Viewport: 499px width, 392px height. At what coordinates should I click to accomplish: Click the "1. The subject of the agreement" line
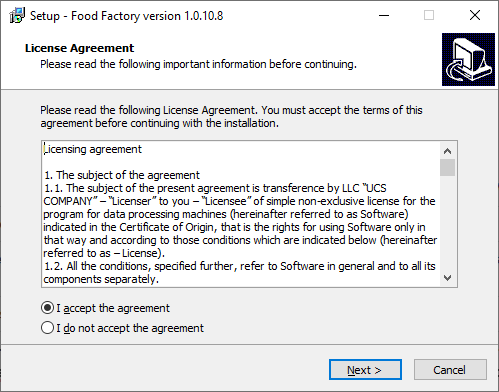[x=122, y=175]
